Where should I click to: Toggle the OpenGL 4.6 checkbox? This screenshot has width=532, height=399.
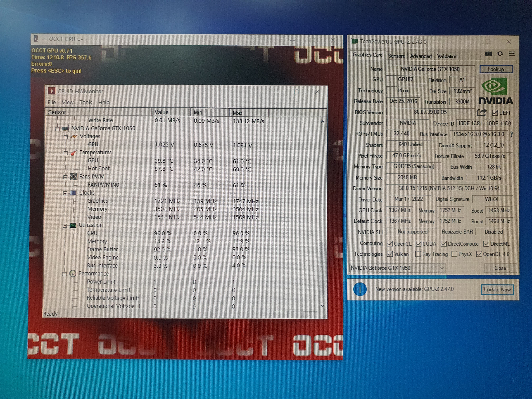(x=479, y=254)
